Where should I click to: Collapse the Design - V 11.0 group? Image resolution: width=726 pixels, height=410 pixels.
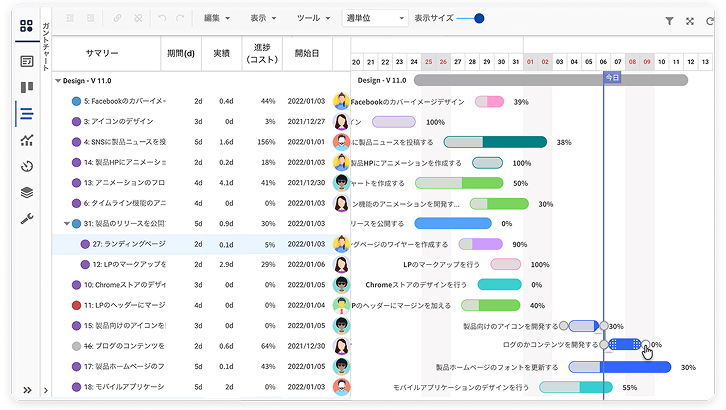[58, 80]
